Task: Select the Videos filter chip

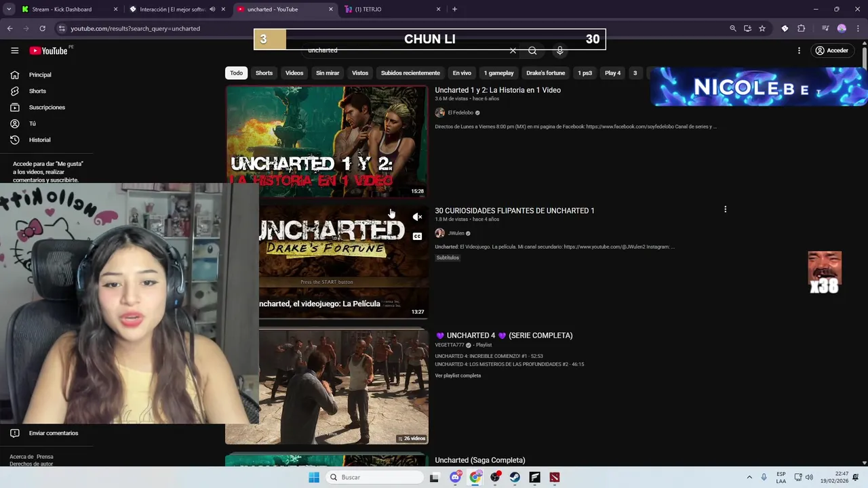Action: (x=294, y=73)
